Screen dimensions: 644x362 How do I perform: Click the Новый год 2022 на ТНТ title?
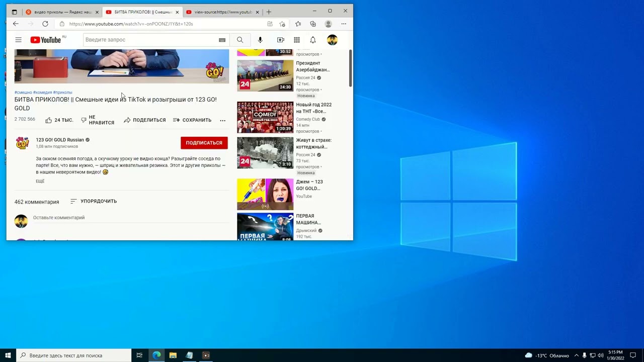coord(313,108)
